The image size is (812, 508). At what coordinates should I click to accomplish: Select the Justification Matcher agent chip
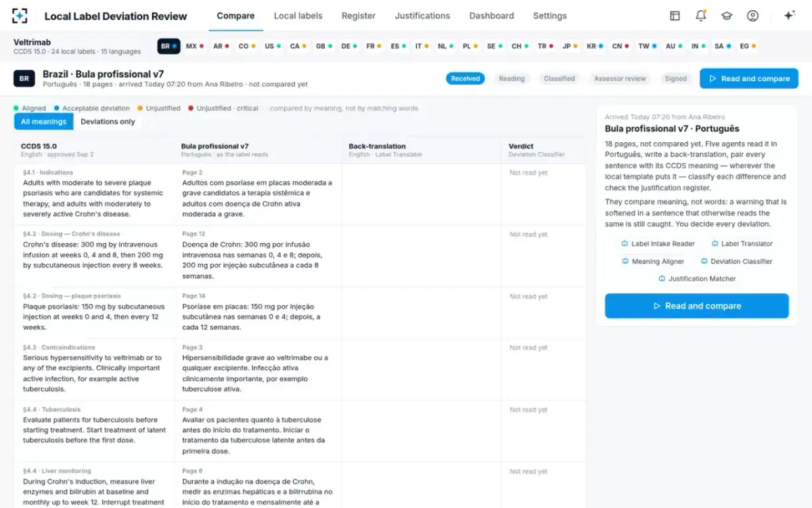pos(697,279)
